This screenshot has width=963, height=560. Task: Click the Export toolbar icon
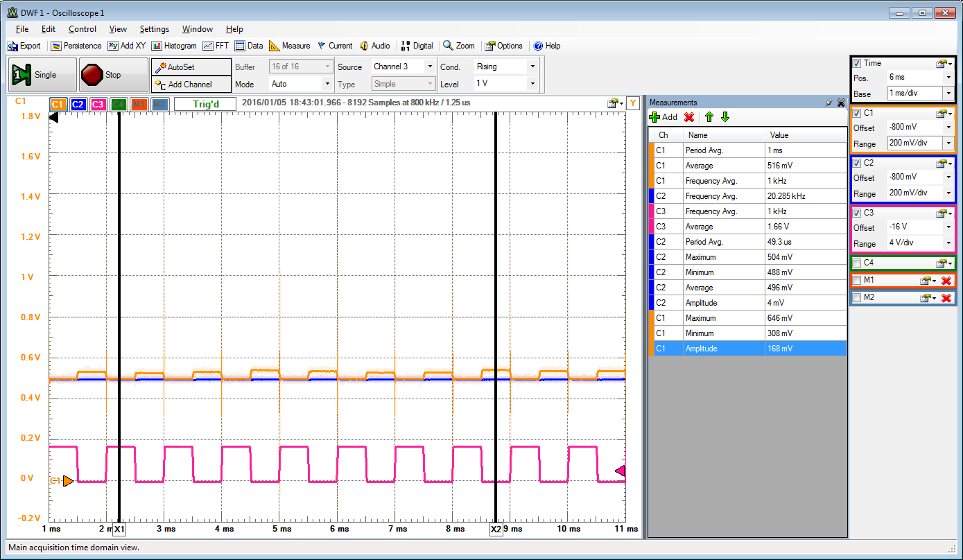tap(24, 46)
